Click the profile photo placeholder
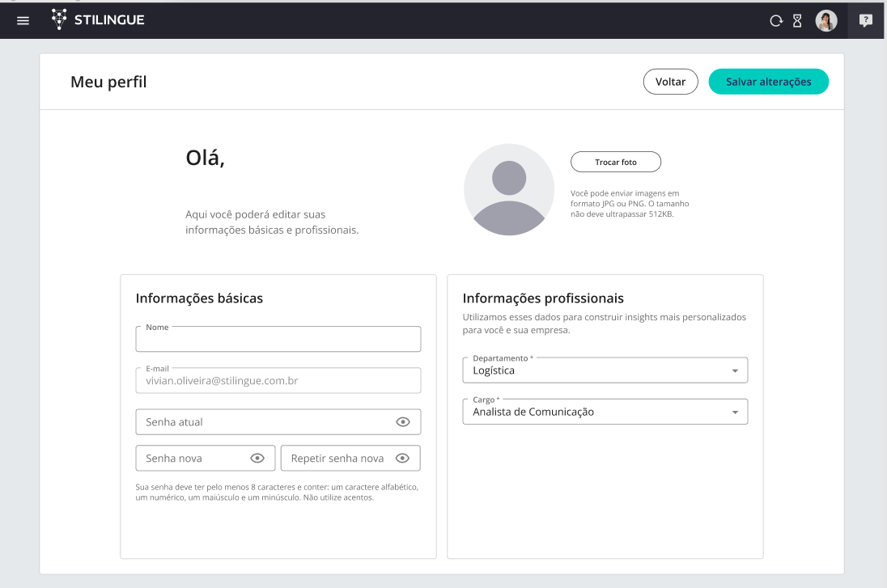Screen dimensions: 887x588 tap(508, 190)
